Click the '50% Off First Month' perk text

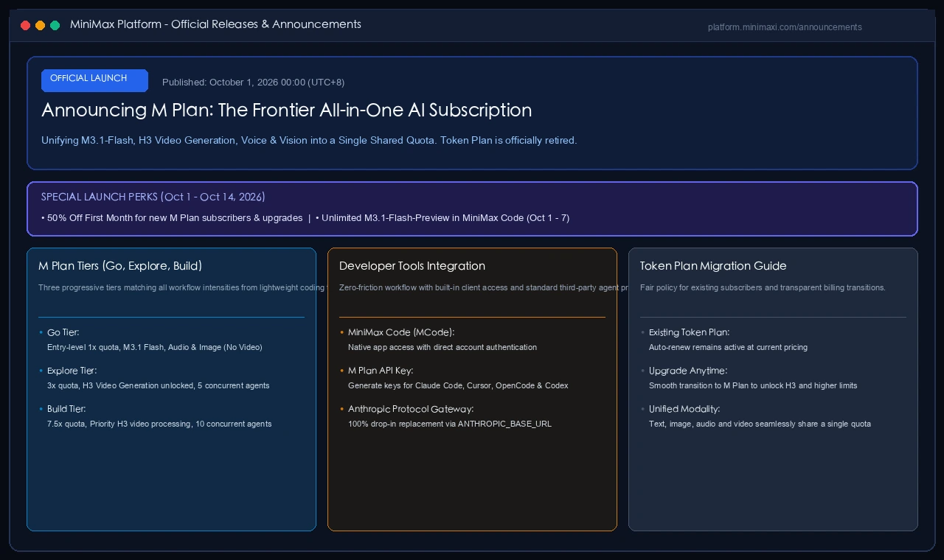click(174, 218)
